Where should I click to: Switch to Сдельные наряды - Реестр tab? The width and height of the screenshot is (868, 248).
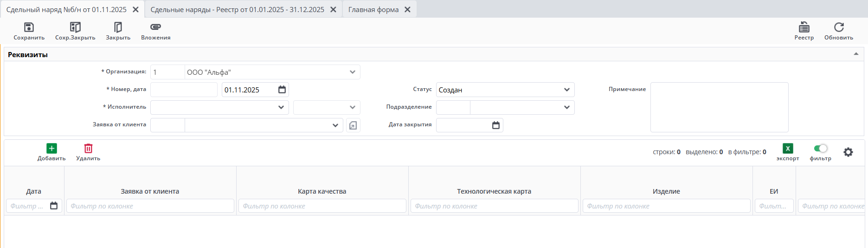[x=237, y=10]
